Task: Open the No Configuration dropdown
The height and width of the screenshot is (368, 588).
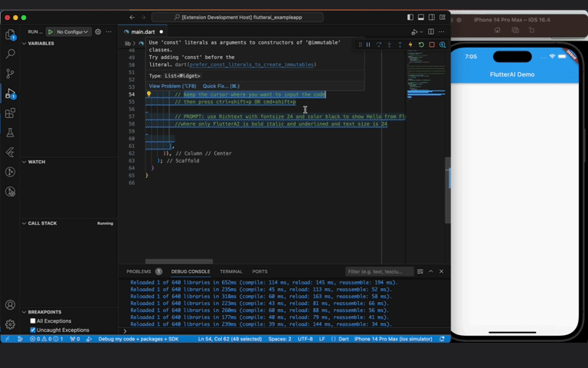Action: click(73, 32)
